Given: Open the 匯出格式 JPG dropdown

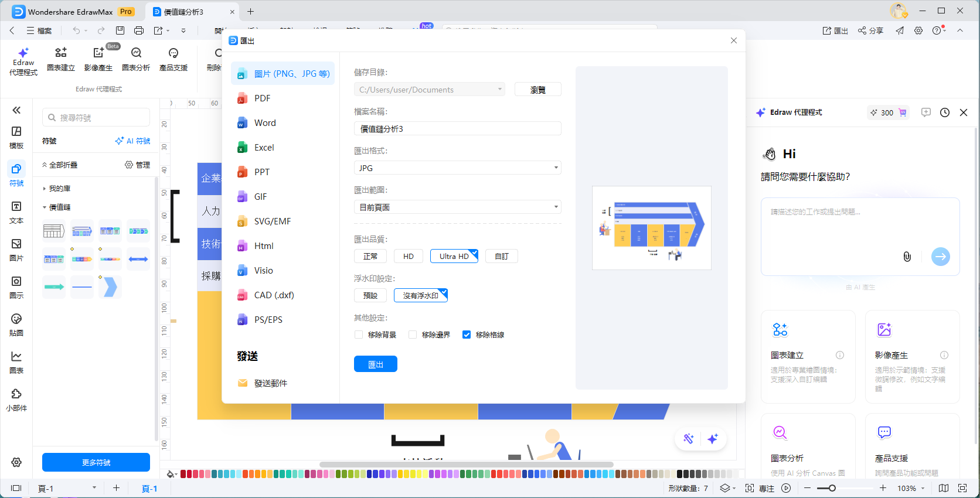Looking at the screenshot, I should point(458,168).
